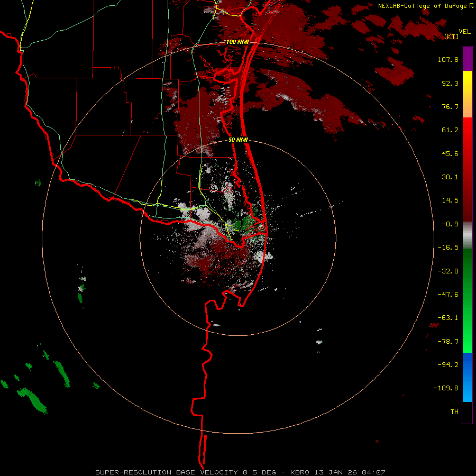Select the -94.2 legend value
Viewport: 476px width, 476px height.
(448, 365)
